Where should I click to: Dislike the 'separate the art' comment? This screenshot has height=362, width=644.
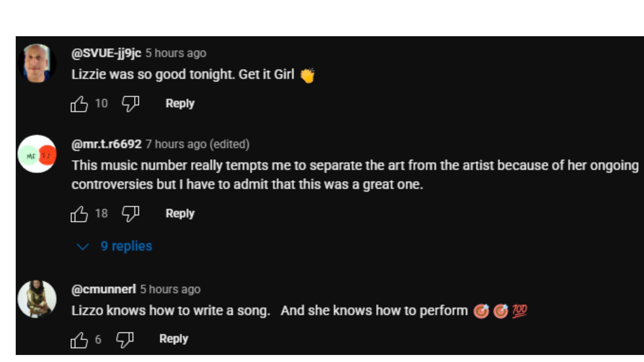130,214
